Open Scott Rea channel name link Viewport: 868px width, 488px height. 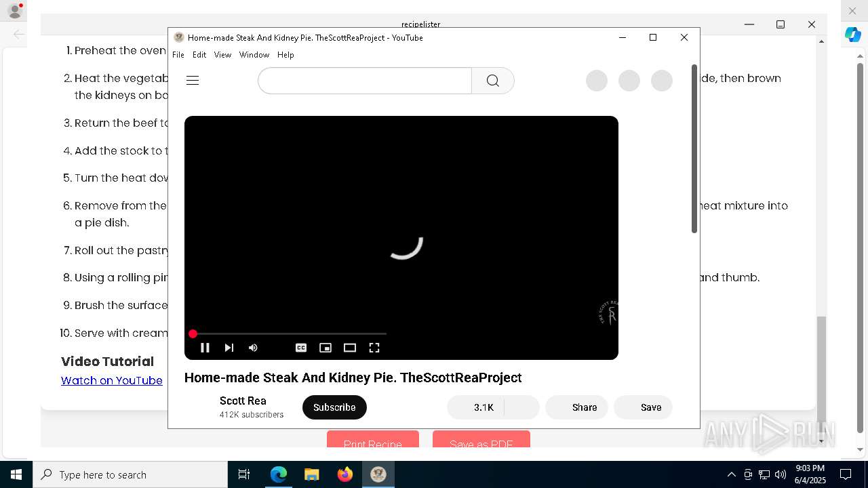coord(243,401)
